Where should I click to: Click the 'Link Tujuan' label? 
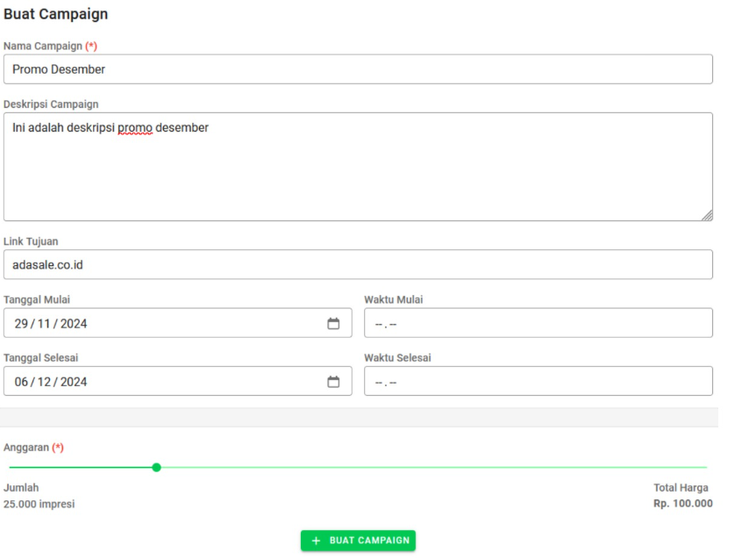[x=31, y=241]
